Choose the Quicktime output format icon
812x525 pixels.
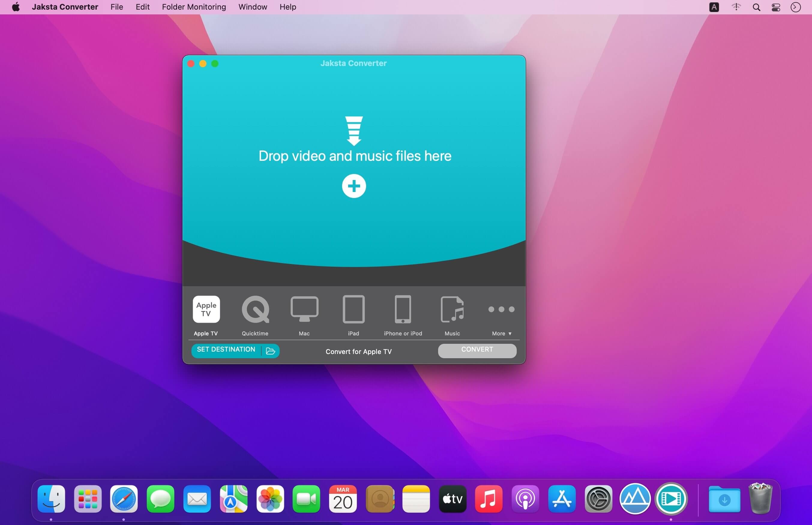255,309
